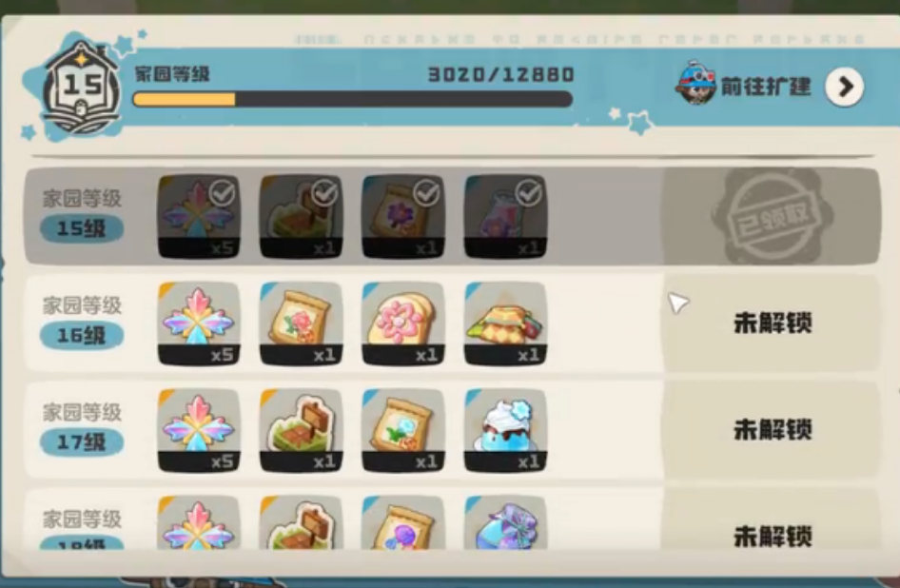
Task: Select the level 17 blue pudding dessert reward
Action: click(505, 430)
